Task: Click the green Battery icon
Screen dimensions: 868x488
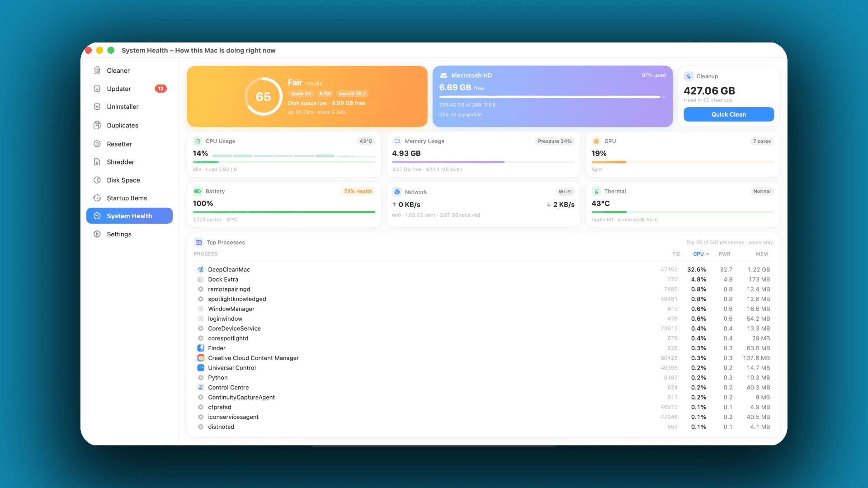Action: pyautogui.click(x=198, y=191)
